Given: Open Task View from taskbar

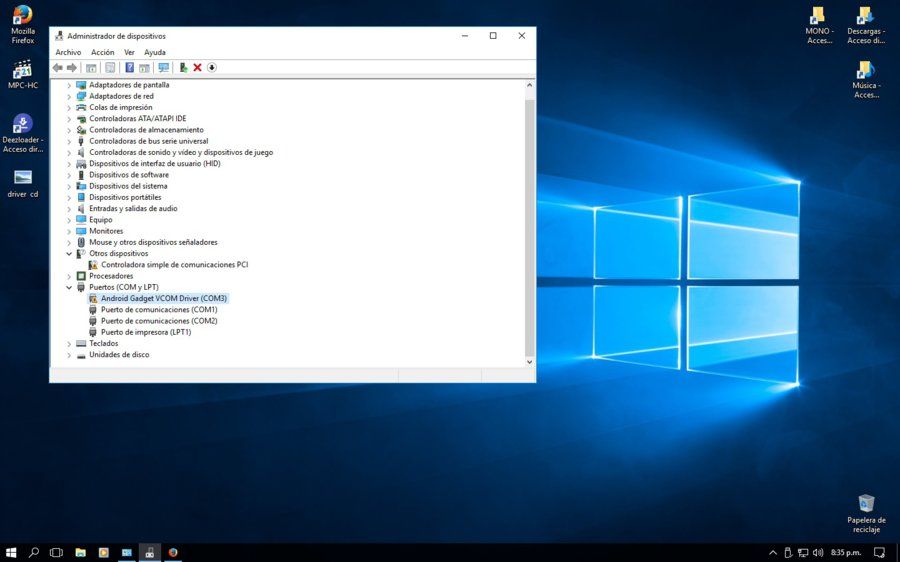Looking at the screenshot, I should (x=56, y=552).
